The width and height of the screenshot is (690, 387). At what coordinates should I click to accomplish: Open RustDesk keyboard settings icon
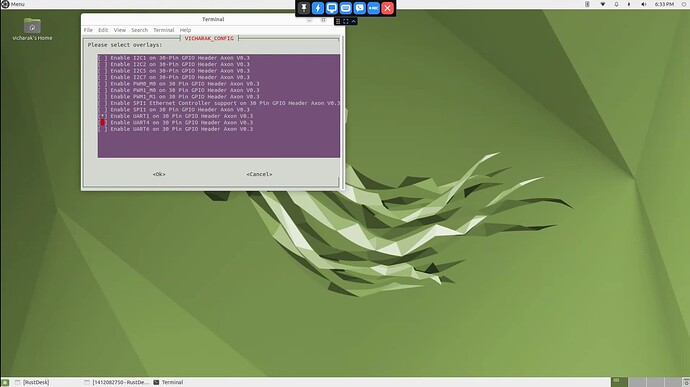[x=345, y=8]
